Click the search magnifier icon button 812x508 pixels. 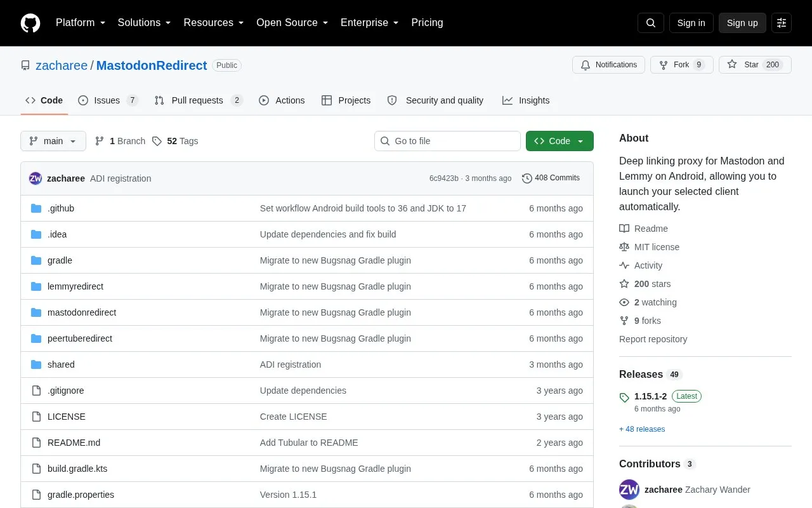[651, 23]
